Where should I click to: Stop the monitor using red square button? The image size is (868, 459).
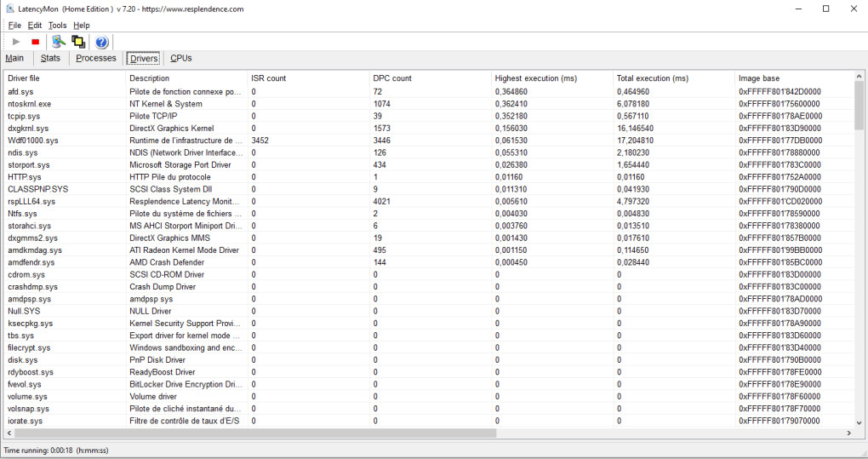(36, 42)
